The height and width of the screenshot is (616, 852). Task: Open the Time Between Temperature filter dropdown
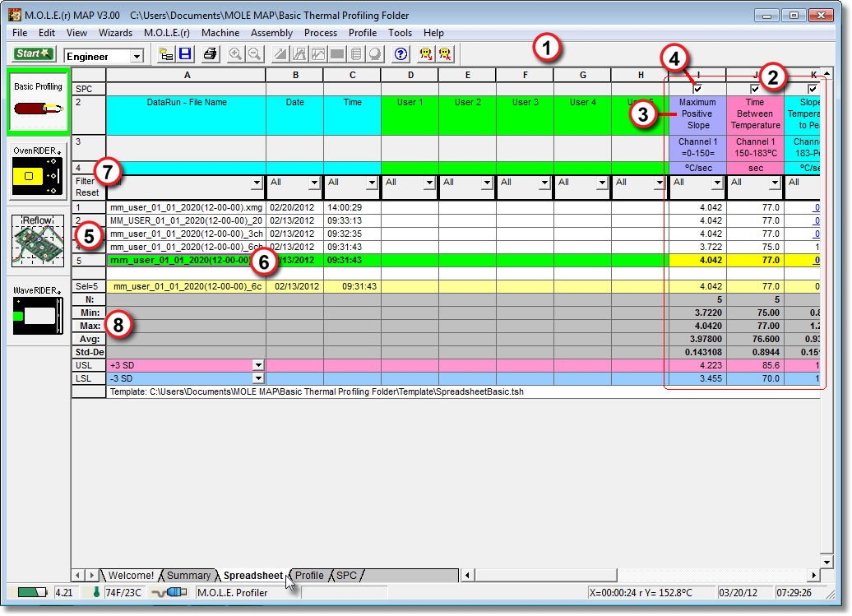[775, 183]
